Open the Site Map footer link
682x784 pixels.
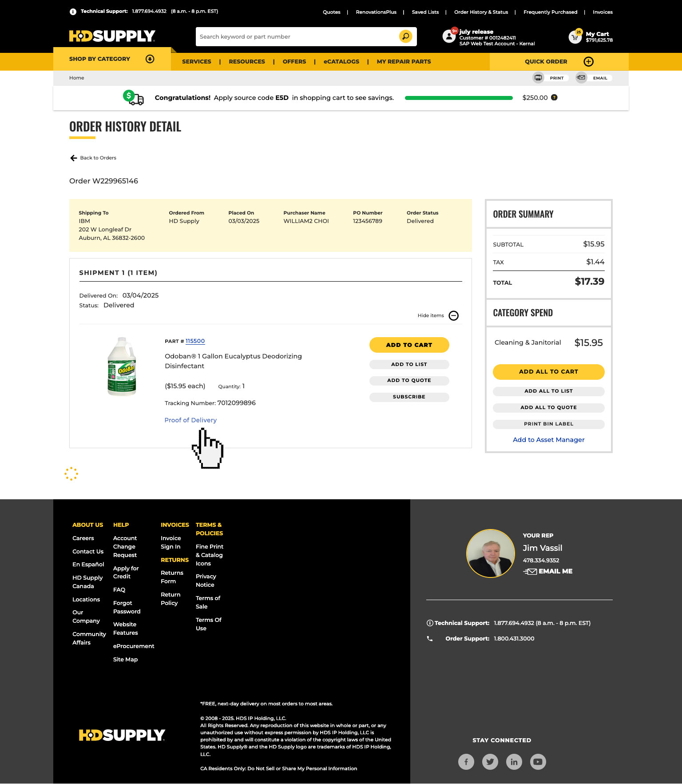125,660
